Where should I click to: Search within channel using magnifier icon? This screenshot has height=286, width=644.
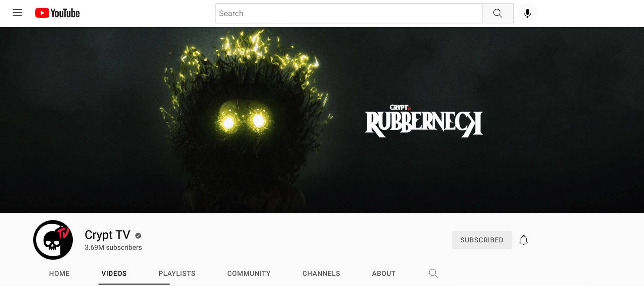(433, 273)
